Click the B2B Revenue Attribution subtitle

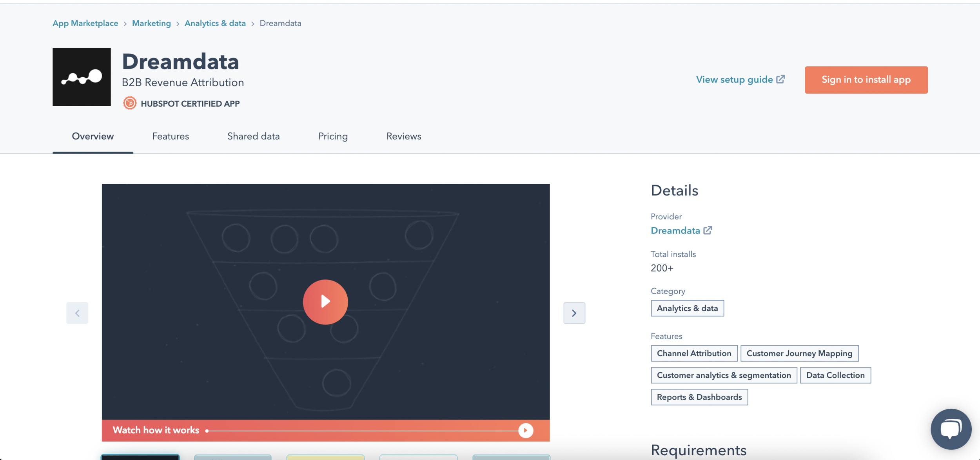click(183, 82)
